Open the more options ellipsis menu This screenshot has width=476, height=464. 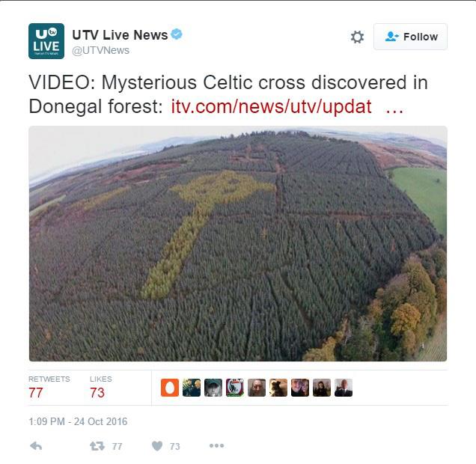[216, 445]
